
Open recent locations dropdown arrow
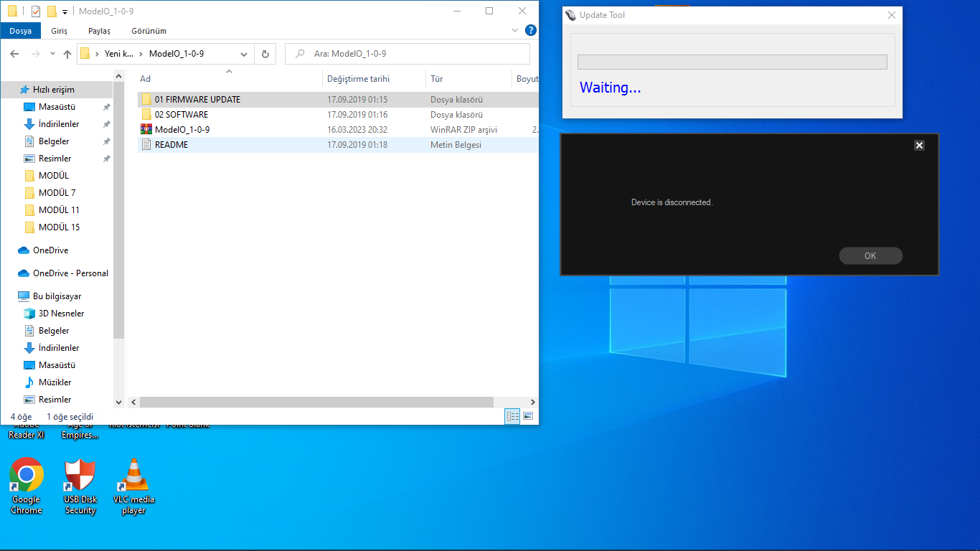pyautogui.click(x=52, y=54)
